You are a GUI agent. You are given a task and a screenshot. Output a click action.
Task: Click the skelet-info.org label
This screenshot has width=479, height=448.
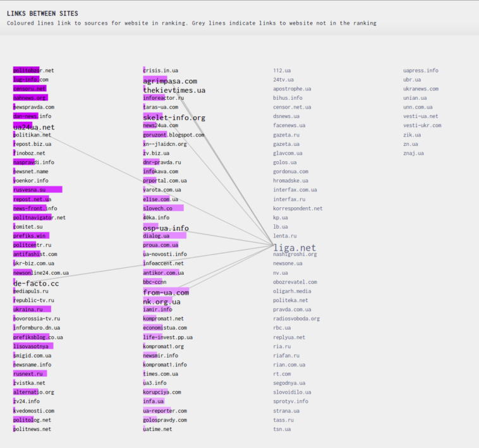174,118
